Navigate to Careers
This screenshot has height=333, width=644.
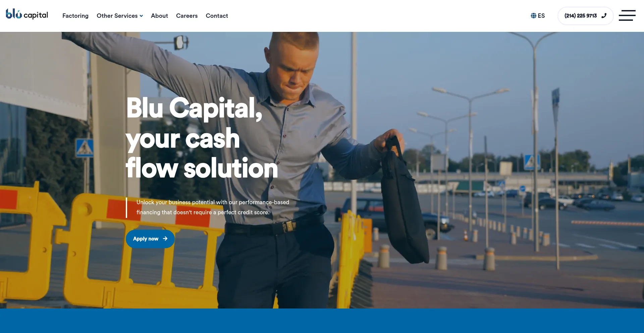click(x=187, y=16)
